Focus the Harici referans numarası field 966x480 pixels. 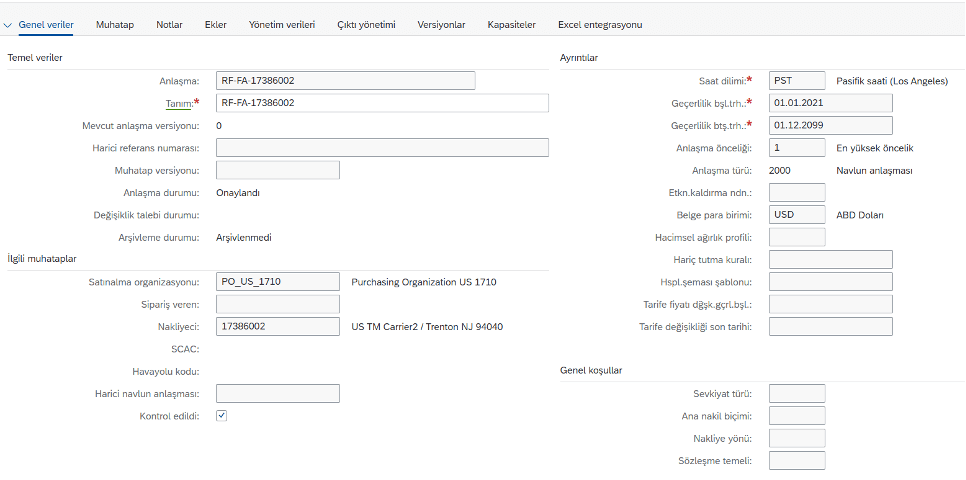[382, 148]
